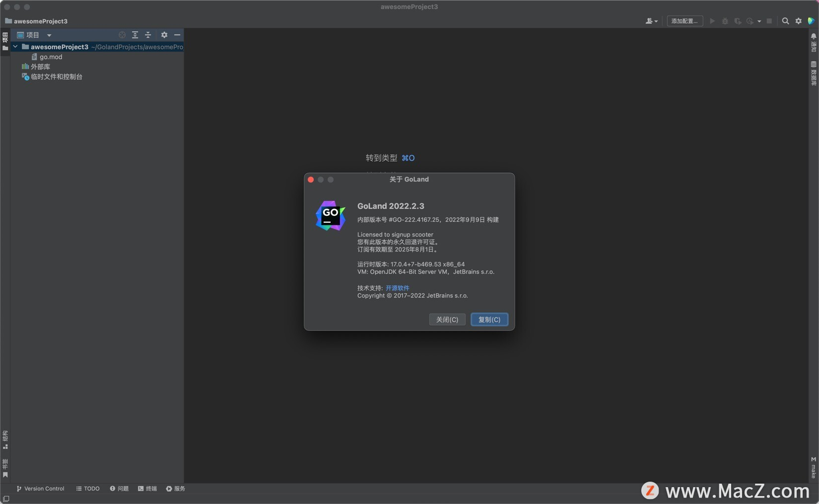Click Expand All icon in project panel
Screen dimensions: 819x504
[135, 35]
